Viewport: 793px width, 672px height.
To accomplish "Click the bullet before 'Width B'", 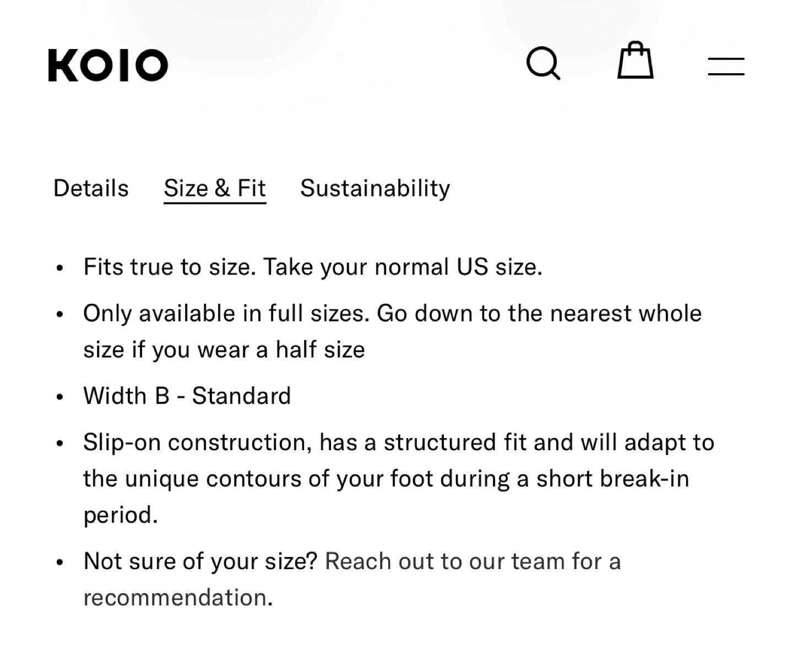I will (x=60, y=397).
